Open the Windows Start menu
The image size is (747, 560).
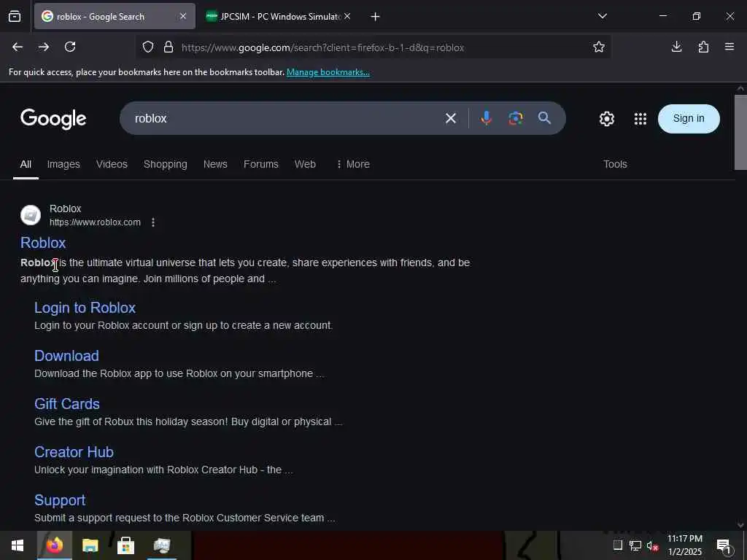(18, 545)
